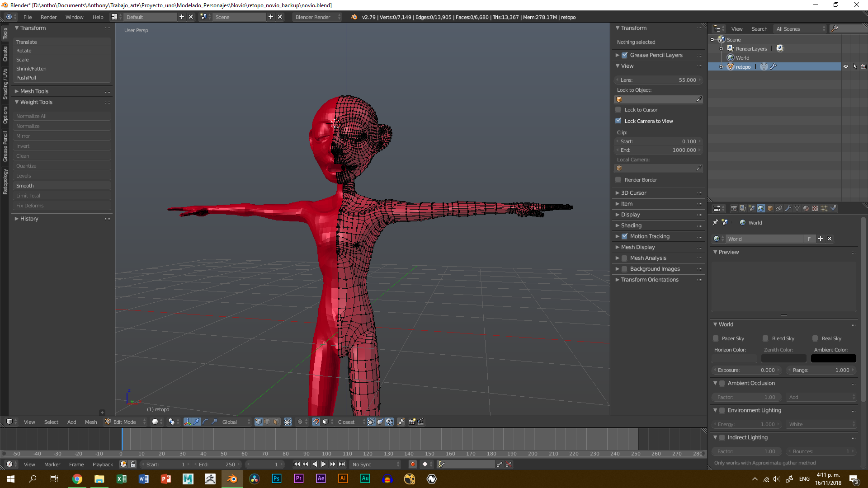Enable the Lock to Cursor checkbox
The height and width of the screenshot is (488, 868).
tap(618, 110)
